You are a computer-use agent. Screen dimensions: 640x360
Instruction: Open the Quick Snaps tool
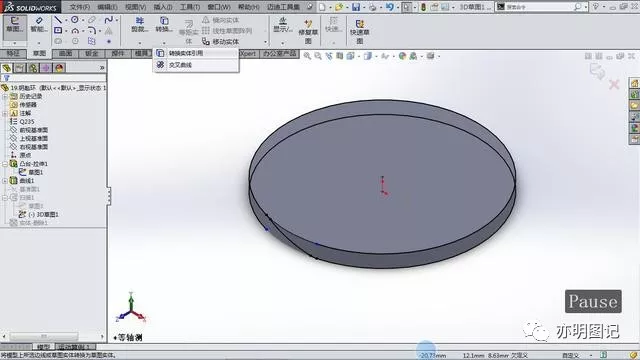click(x=334, y=24)
